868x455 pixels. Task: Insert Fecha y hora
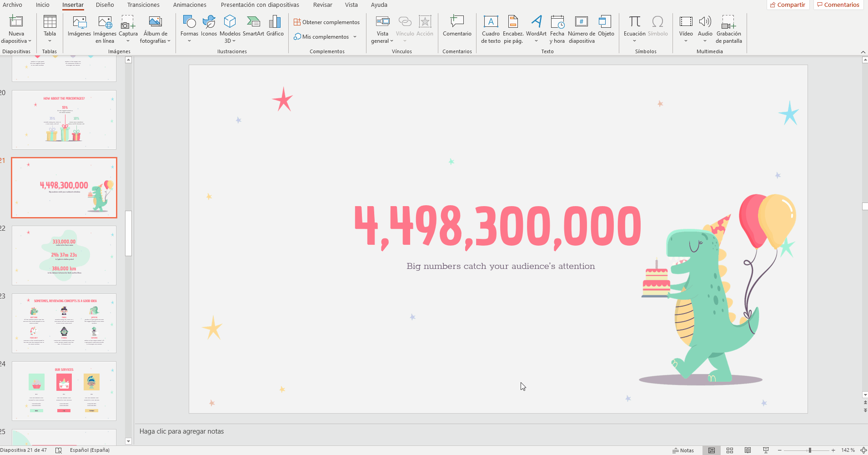[x=557, y=29]
